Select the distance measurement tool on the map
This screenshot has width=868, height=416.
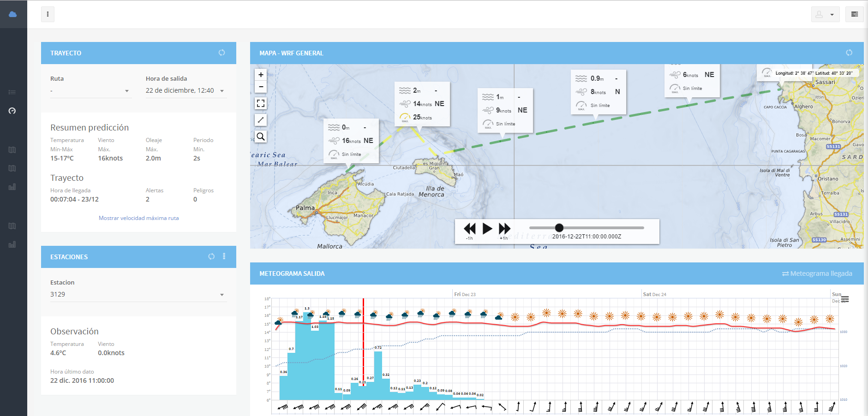coord(261,120)
